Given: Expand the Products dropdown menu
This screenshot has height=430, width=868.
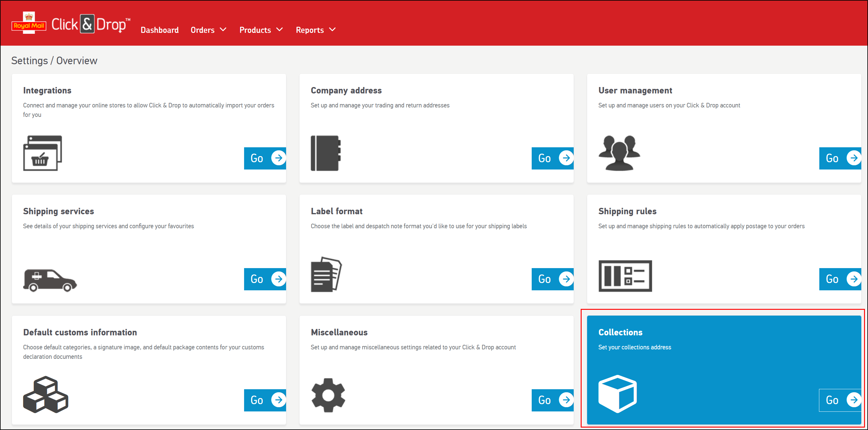Looking at the screenshot, I should tap(261, 30).
